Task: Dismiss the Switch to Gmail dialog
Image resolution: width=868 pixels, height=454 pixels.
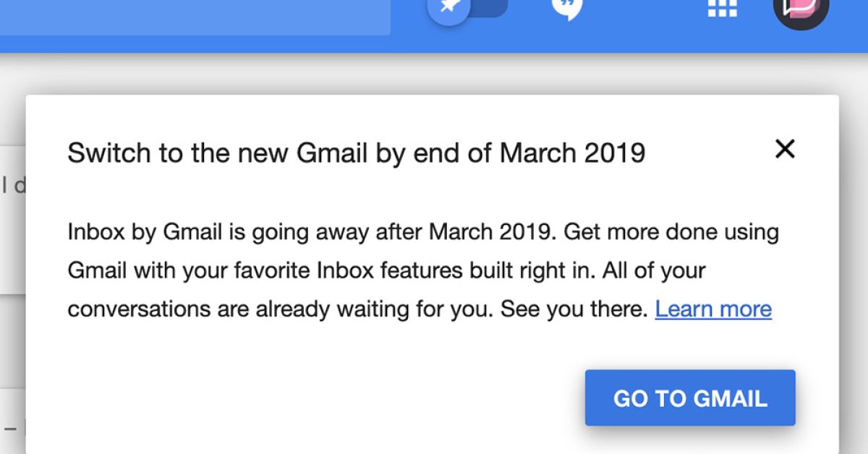Action: 785,150
